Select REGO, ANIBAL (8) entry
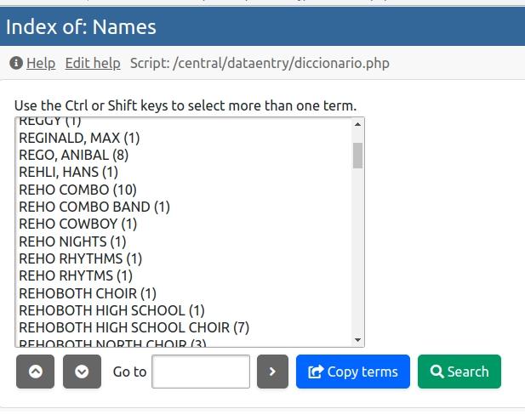The image size is (525, 420). tap(73, 155)
